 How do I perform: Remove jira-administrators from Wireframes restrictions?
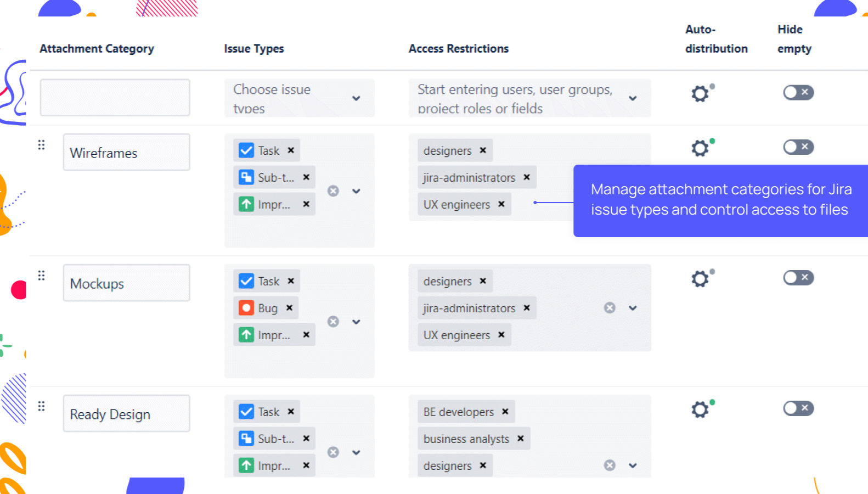point(527,177)
